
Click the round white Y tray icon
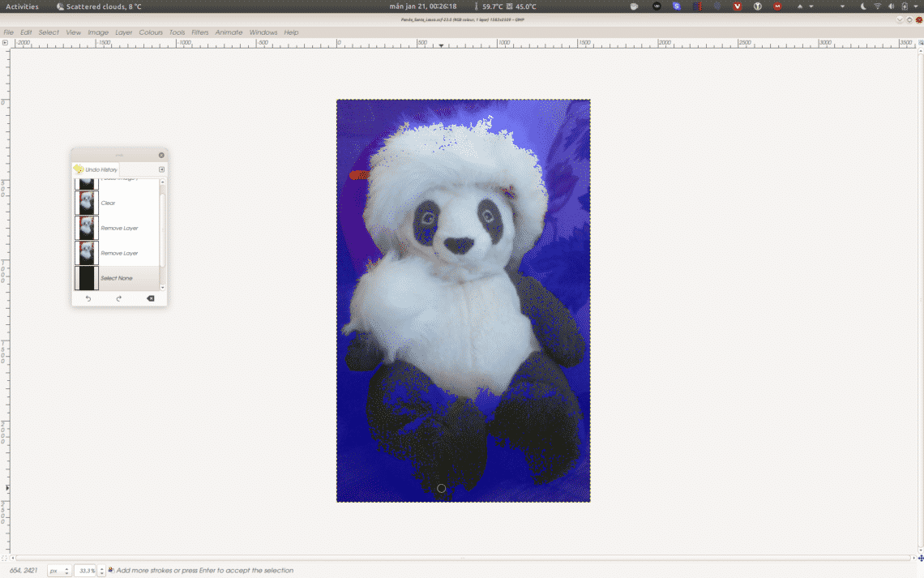tap(758, 6)
